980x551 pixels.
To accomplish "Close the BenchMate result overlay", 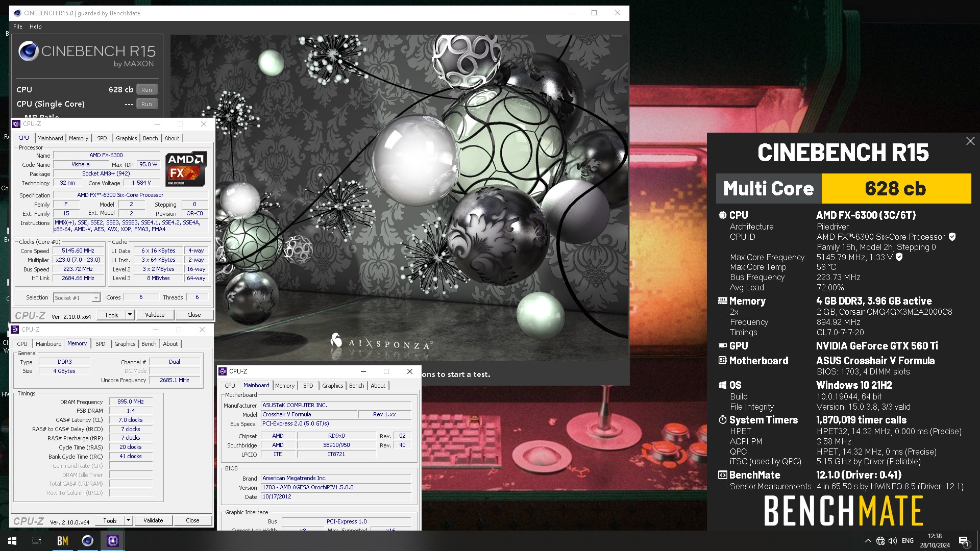I will (970, 141).
